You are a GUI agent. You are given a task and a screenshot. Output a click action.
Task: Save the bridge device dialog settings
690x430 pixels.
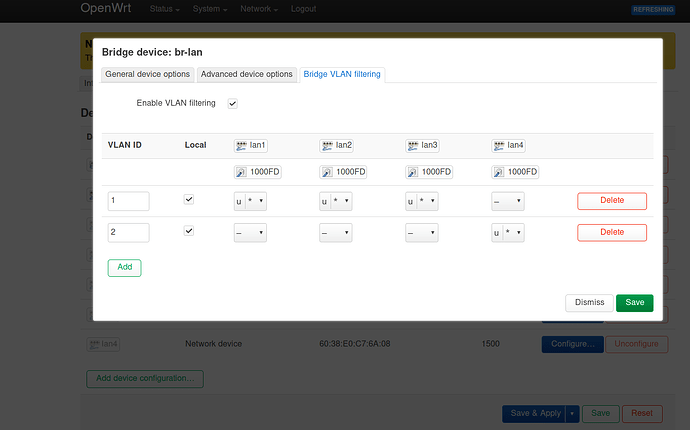[x=635, y=303]
